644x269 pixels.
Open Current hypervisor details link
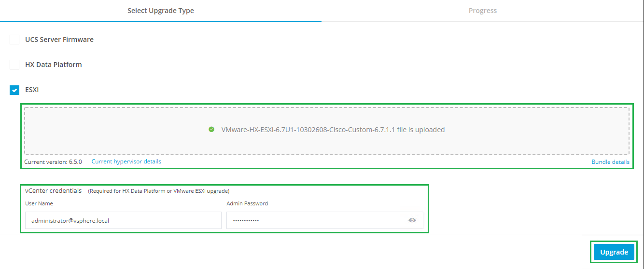(126, 161)
